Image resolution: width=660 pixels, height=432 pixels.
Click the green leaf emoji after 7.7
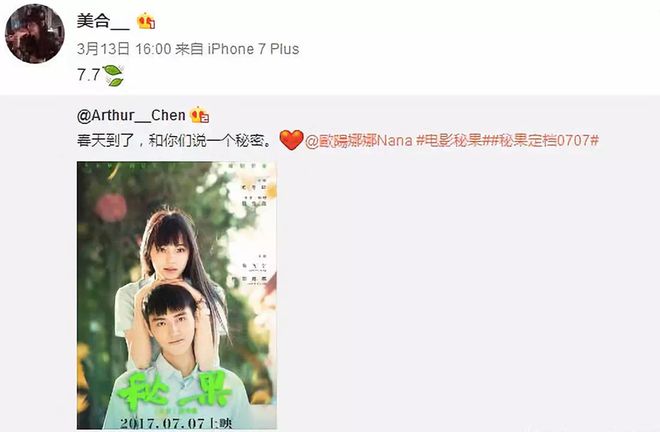(113, 75)
